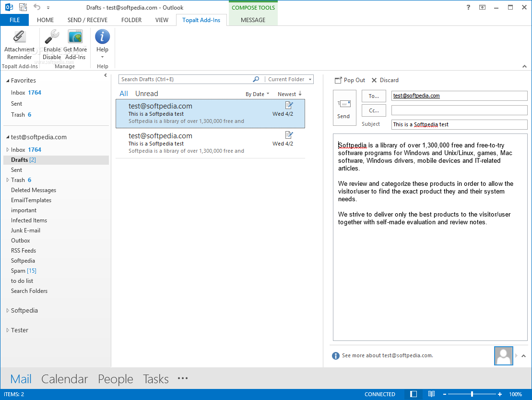Click the empty Cc address field

point(460,110)
